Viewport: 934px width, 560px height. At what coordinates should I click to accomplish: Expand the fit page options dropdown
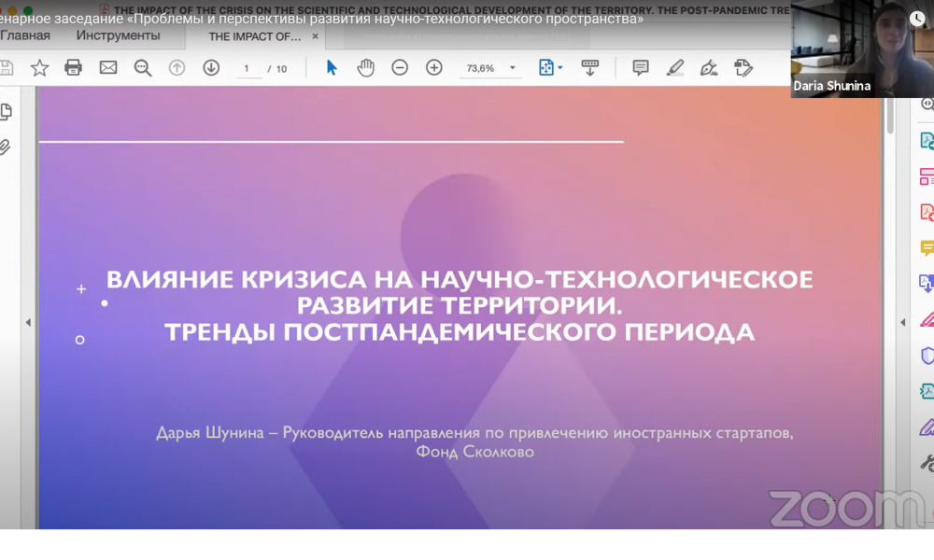[559, 68]
